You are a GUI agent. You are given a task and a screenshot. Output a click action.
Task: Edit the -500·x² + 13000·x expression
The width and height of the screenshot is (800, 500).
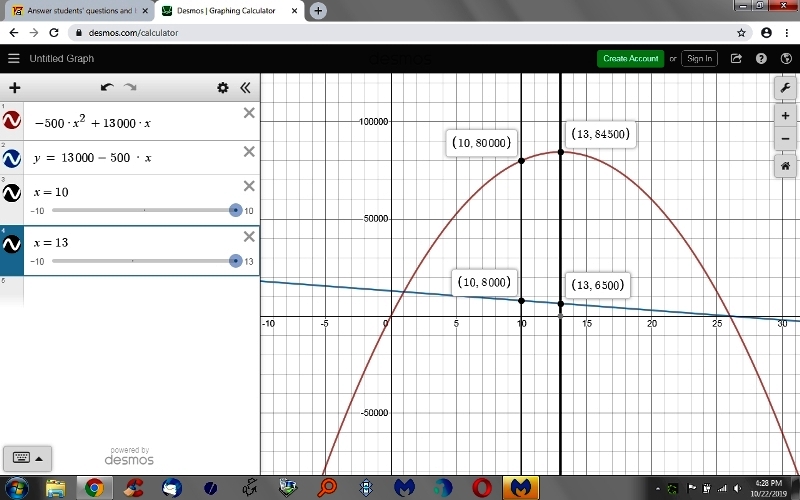click(92, 122)
